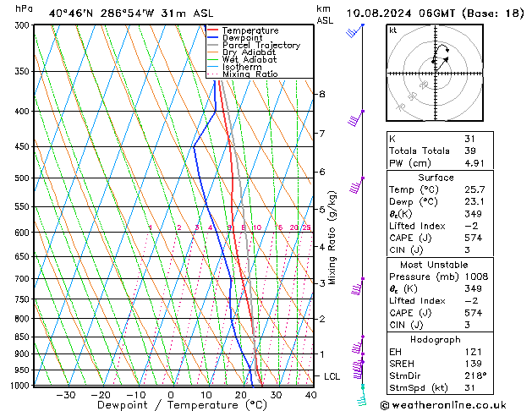Click the date header "10.08.2024 06GMT (Base: 18)"
Screen dimensions: 532x411
click(435, 14)
